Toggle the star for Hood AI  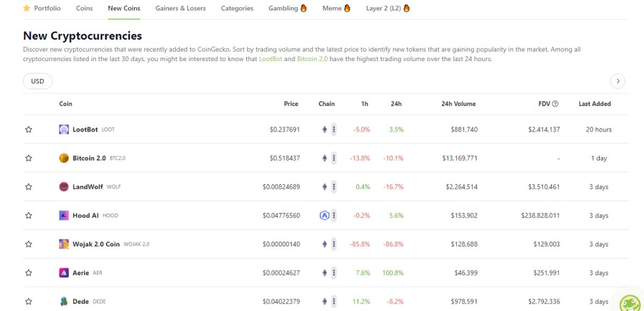tap(28, 216)
